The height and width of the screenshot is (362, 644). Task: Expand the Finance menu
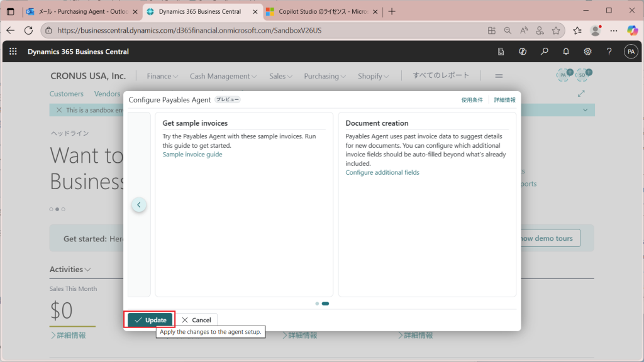(162, 76)
